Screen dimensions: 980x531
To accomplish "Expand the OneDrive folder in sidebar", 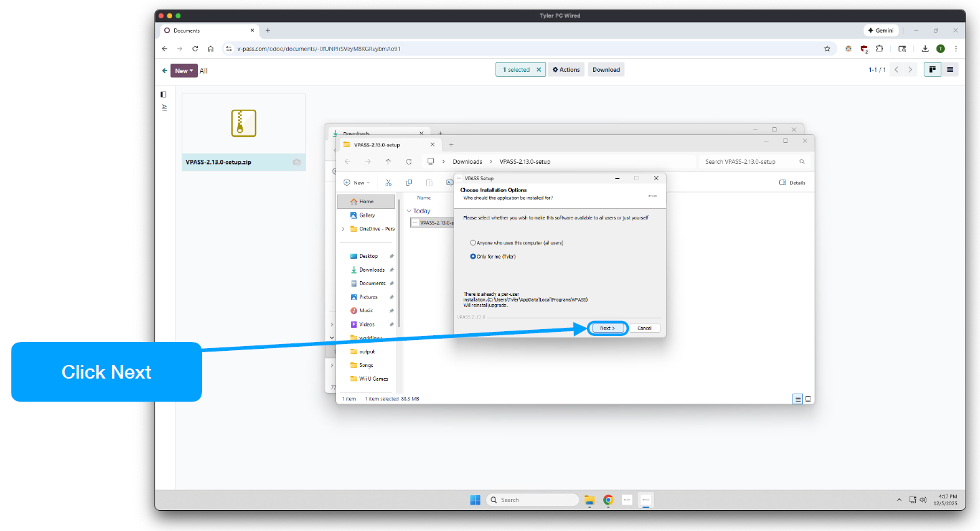I will [x=343, y=229].
